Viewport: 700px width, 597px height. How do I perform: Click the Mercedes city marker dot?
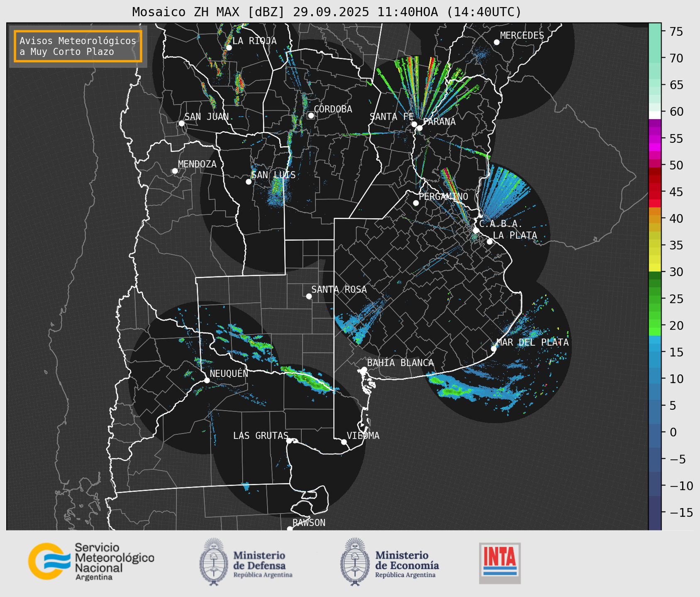(496, 42)
